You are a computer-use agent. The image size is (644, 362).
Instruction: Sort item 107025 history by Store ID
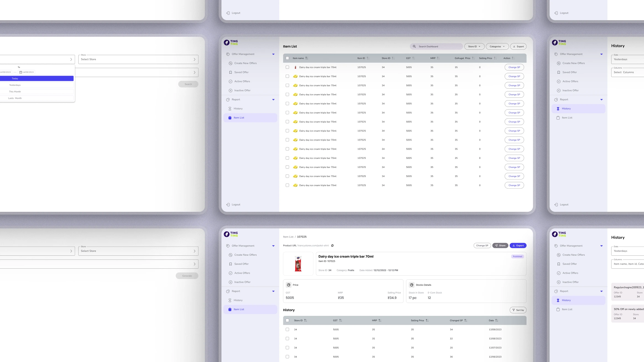(x=305, y=321)
